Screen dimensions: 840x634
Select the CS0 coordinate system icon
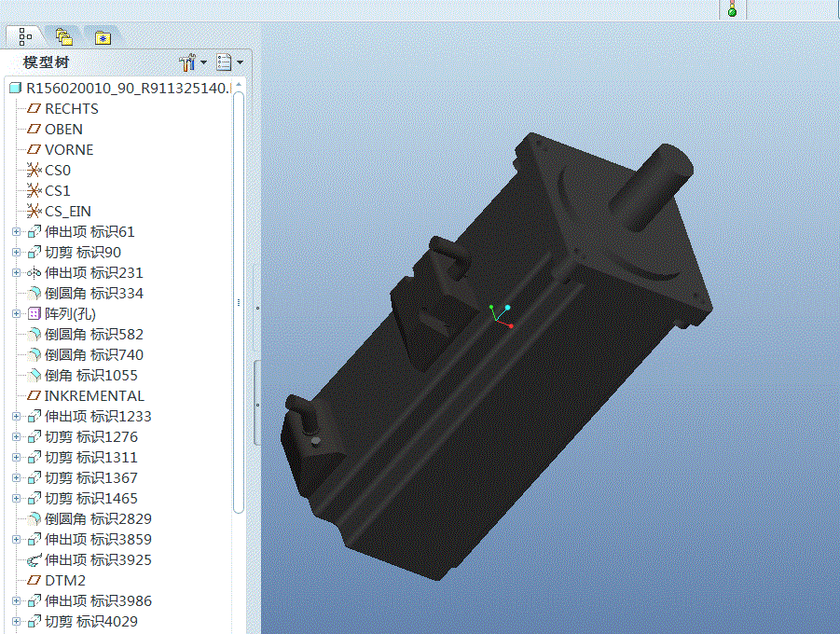[x=34, y=171]
